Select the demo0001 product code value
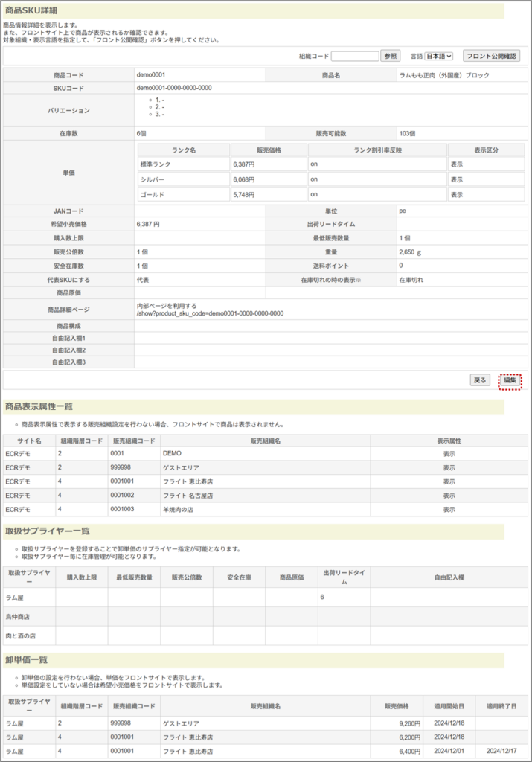The image size is (532, 762). 151,75
